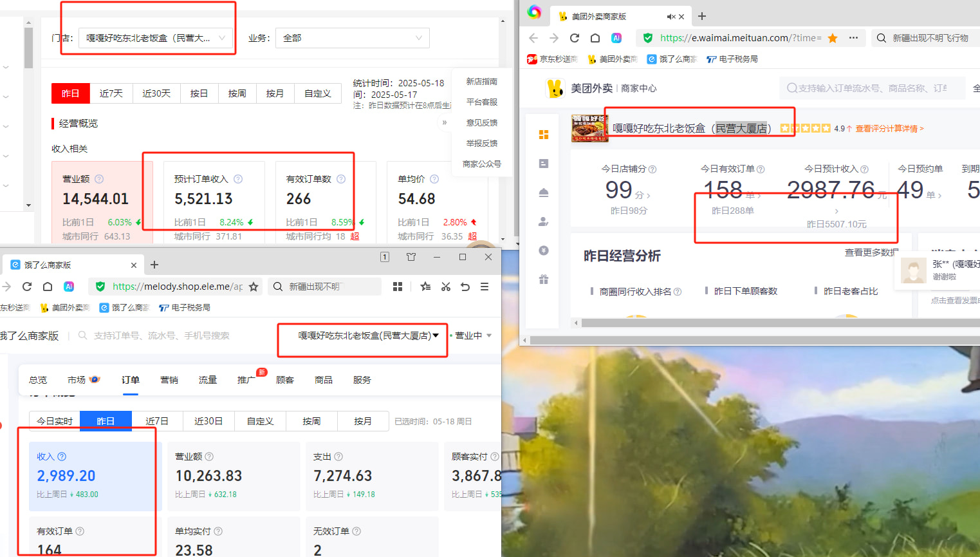The height and width of the screenshot is (557, 980).
Task: Click help icon beside Ele.me 收入
Action: coord(62,457)
